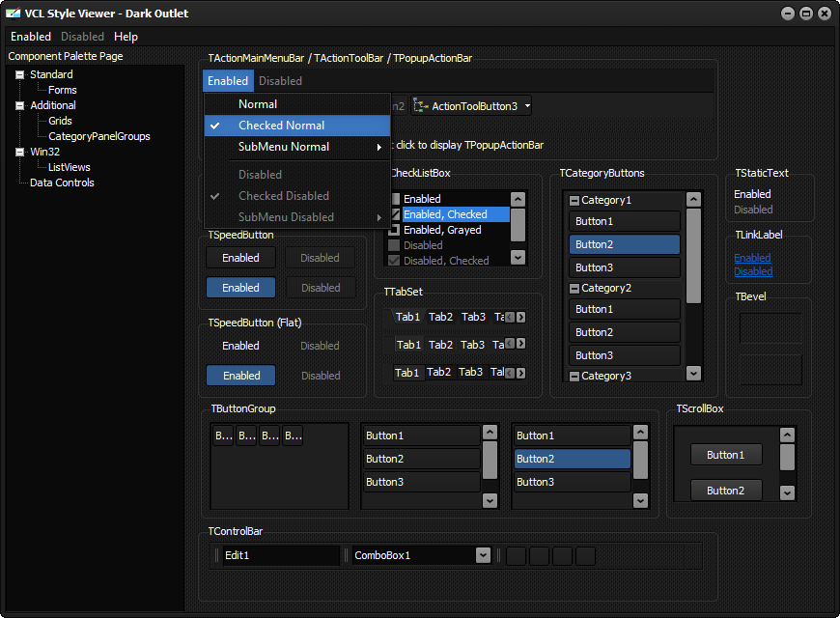Open the Enabled menu in main menu bar
Image resolution: width=840 pixels, height=618 pixels.
click(31, 37)
